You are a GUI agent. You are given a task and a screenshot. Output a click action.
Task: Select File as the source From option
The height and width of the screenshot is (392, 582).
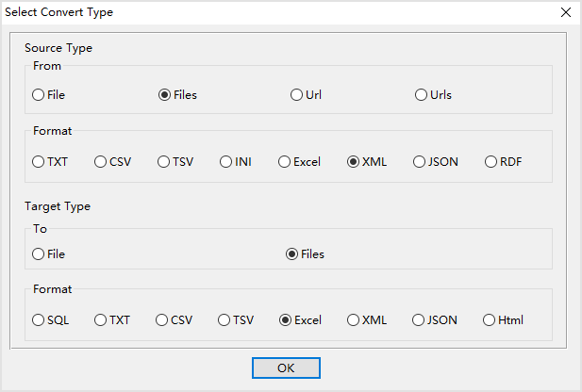(x=39, y=94)
